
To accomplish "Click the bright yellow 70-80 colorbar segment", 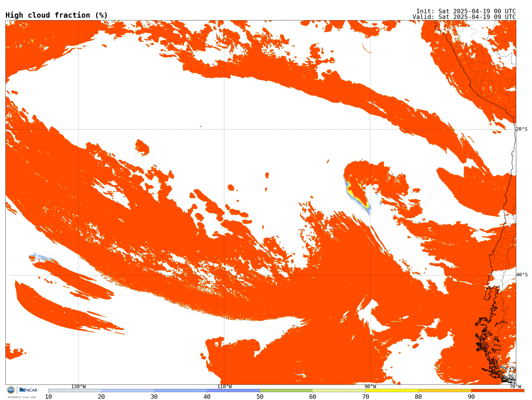I will click(392, 391).
